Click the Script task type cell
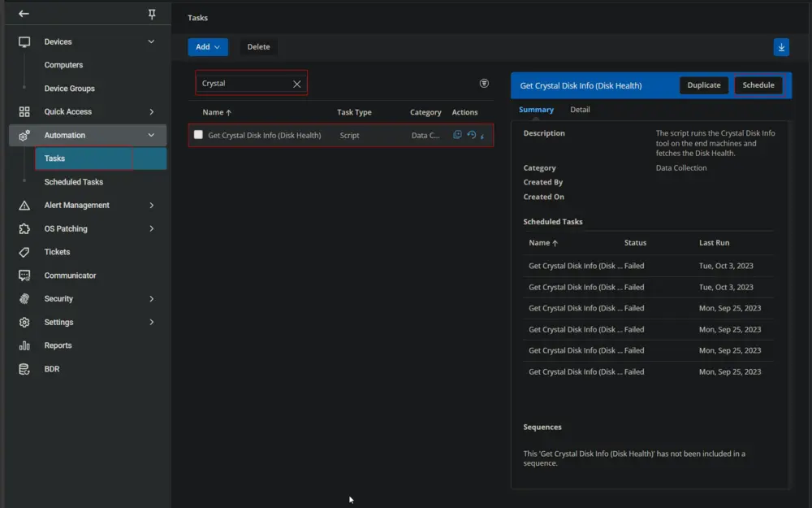812x508 pixels. tap(349, 135)
